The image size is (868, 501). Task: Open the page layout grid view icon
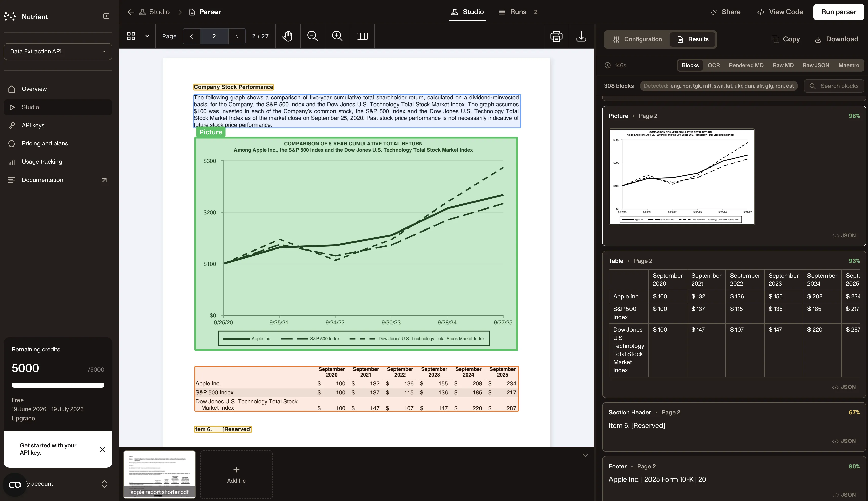tap(131, 36)
